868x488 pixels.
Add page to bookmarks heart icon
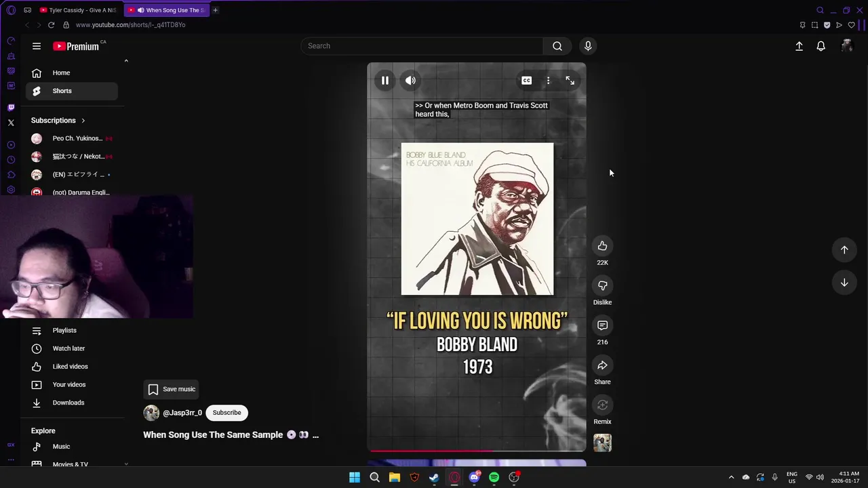click(852, 25)
